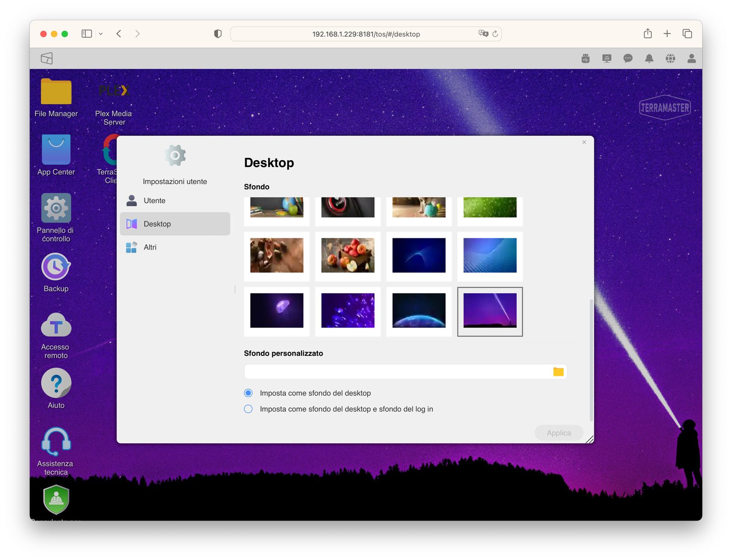Click the Safari Share icon

[647, 33]
